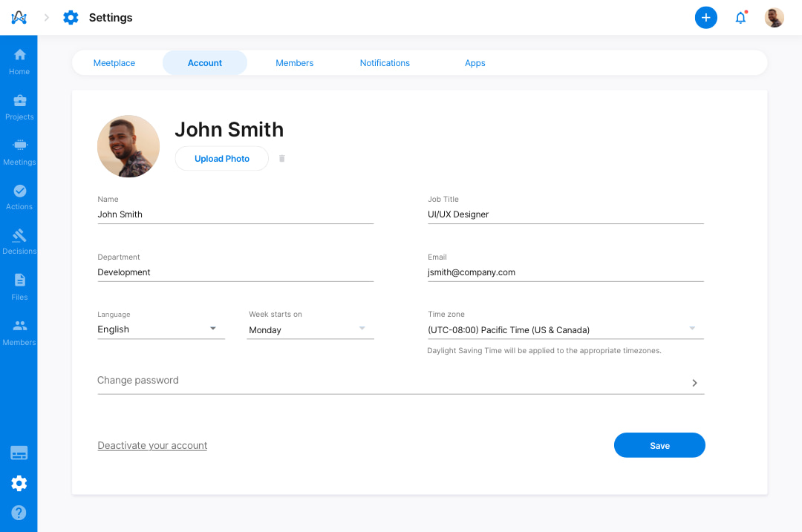Go to Home in sidebar
Image resolution: width=802 pixels, height=532 pixels.
tap(19, 62)
